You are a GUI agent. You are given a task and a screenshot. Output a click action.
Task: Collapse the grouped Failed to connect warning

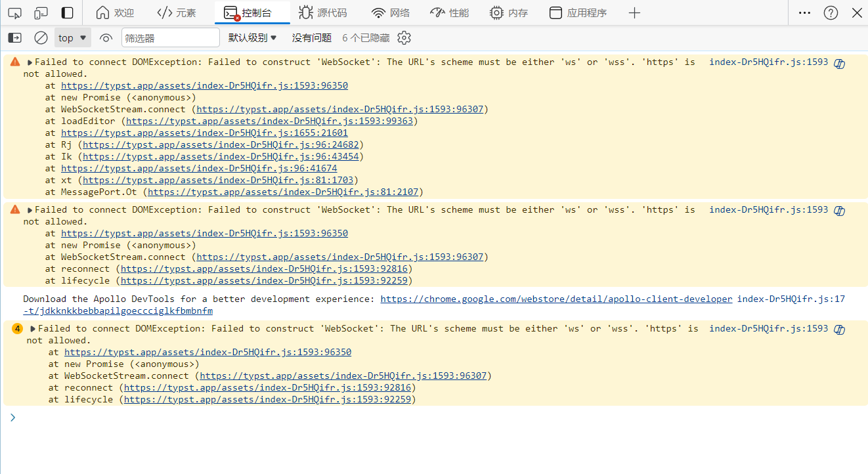[x=33, y=329]
